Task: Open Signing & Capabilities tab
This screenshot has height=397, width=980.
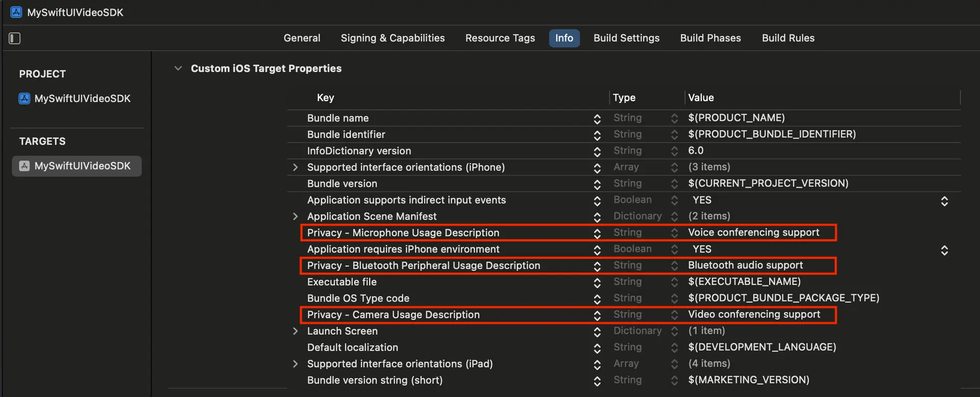Action: click(x=393, y=38)
